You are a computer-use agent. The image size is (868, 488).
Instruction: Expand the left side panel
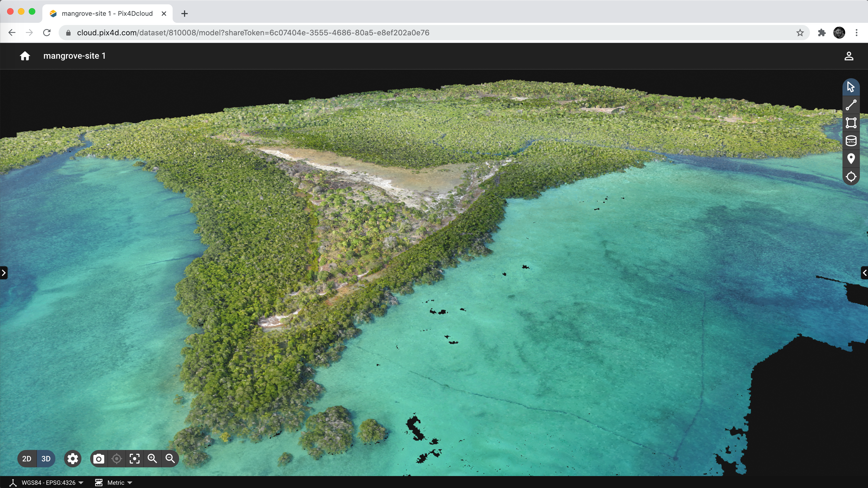(4, 273)
